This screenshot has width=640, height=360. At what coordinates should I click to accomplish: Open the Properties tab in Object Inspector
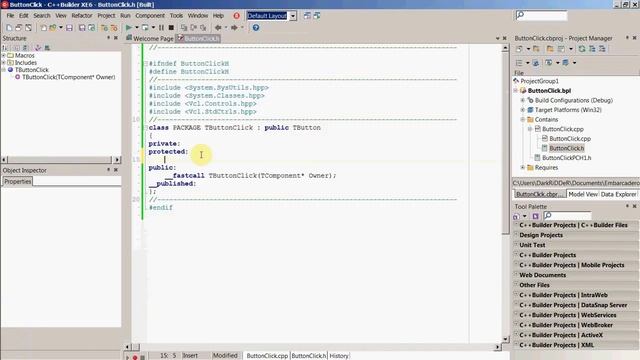(18, 181)
